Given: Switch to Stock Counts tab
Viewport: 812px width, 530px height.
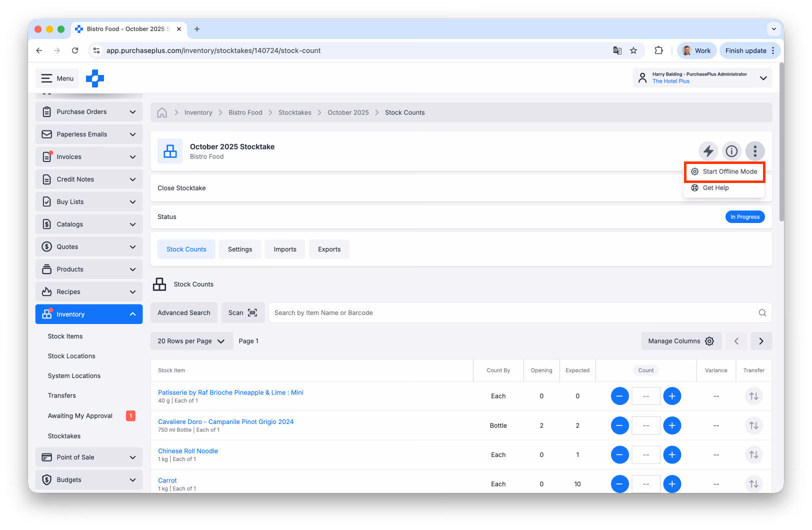Looking at the screenshot, I should 186,249.
